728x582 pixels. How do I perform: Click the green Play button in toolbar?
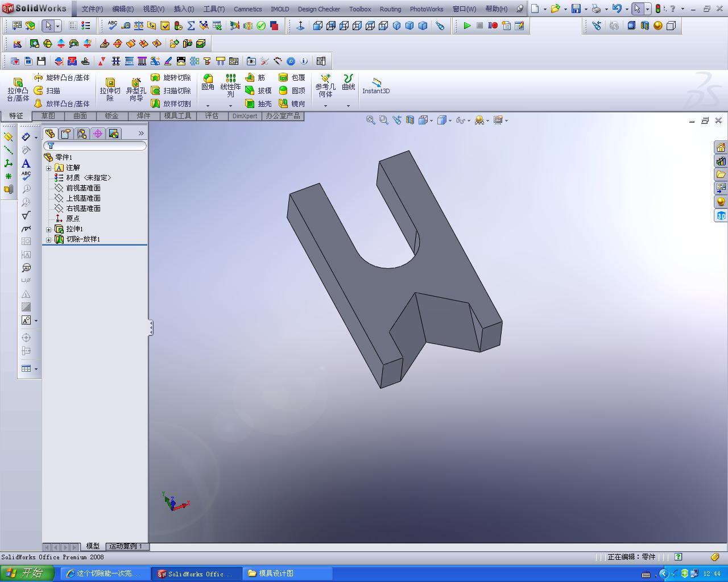[467, 26]
